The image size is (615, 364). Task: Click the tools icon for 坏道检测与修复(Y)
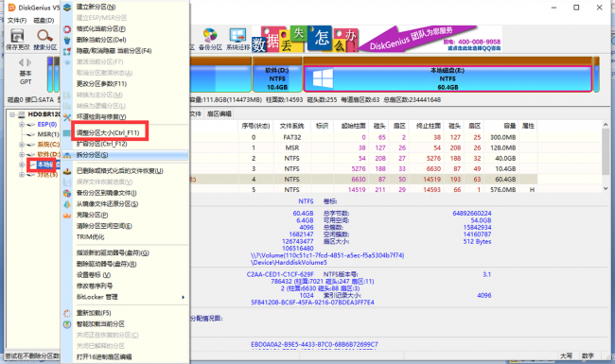[x=67, y=116]
